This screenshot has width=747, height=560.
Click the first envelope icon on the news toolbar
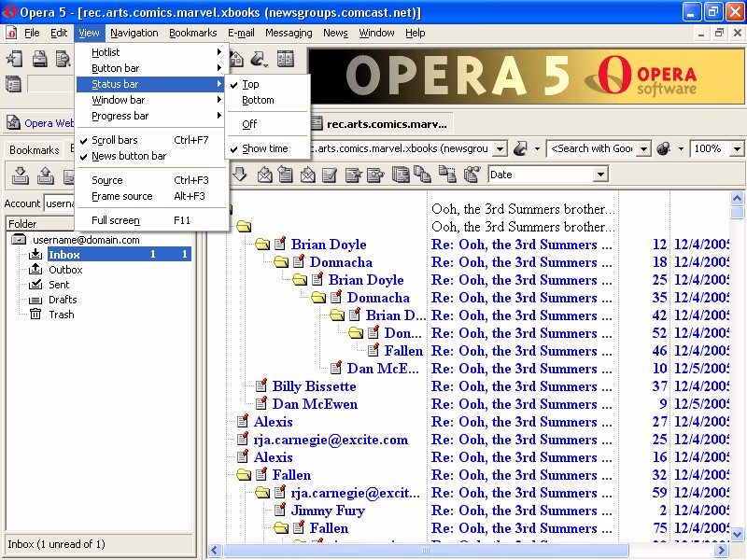coord(265,175)
